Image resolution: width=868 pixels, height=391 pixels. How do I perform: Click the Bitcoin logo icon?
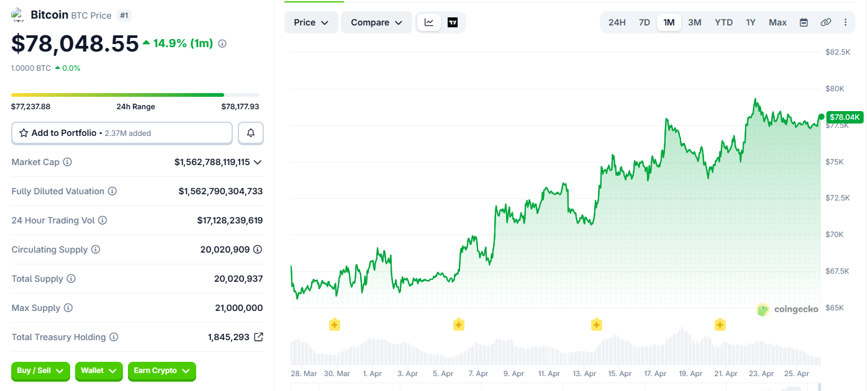pos(18,15)
